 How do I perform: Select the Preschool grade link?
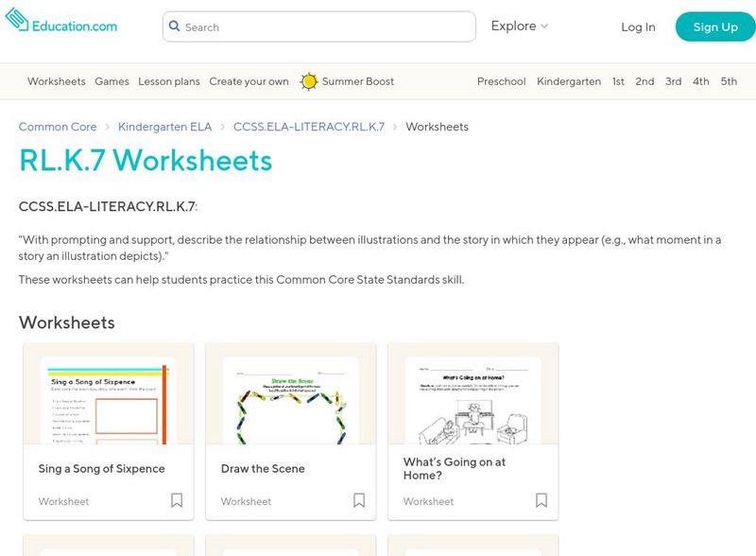click(502, 81)
